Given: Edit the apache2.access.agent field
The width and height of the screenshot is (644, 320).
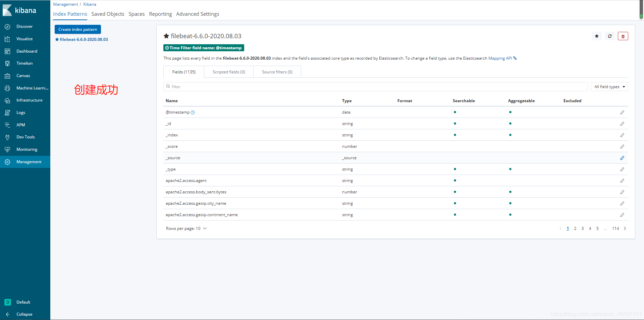Looking at the screenshot, I should [622, 181].
